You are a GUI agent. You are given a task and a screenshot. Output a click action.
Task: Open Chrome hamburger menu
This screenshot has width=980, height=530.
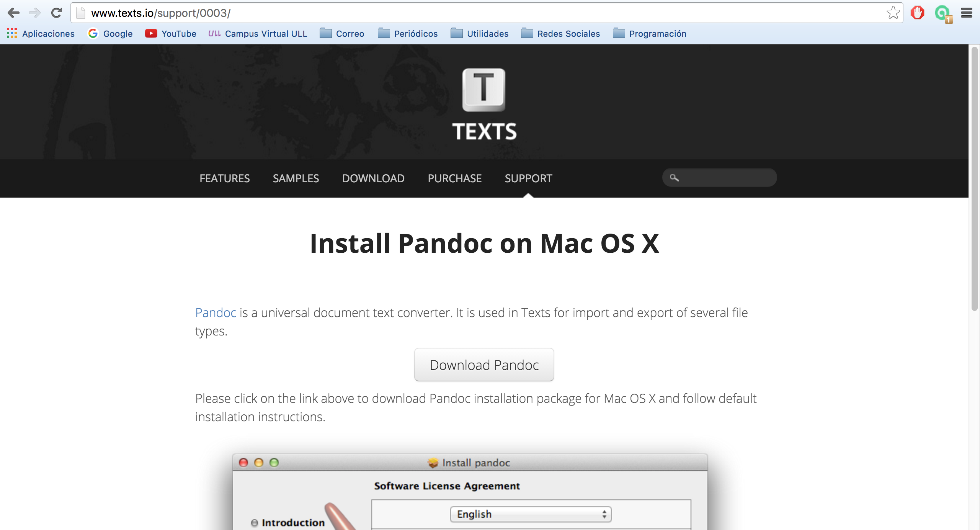click(966, 13)
